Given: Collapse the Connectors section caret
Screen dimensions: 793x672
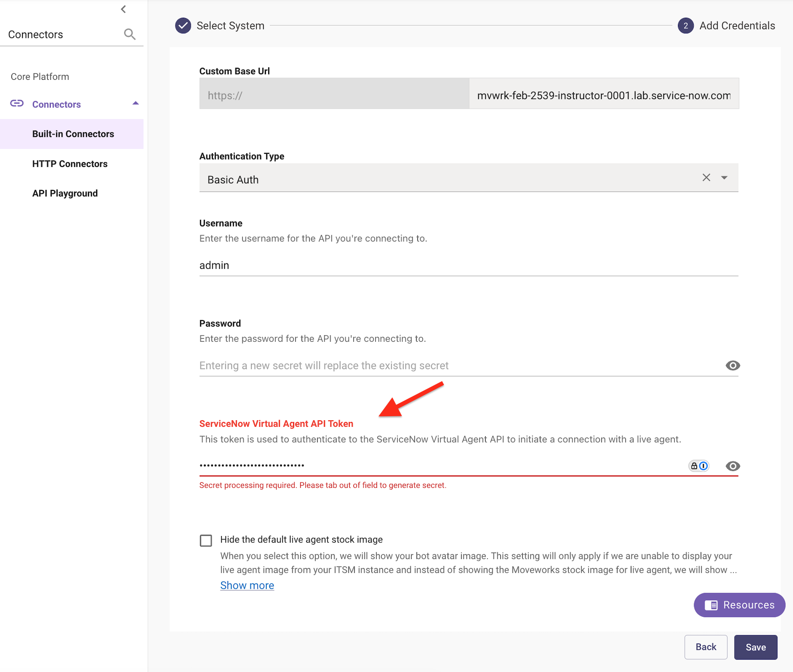Looking at the screenshot, I should tap(135, 103).
